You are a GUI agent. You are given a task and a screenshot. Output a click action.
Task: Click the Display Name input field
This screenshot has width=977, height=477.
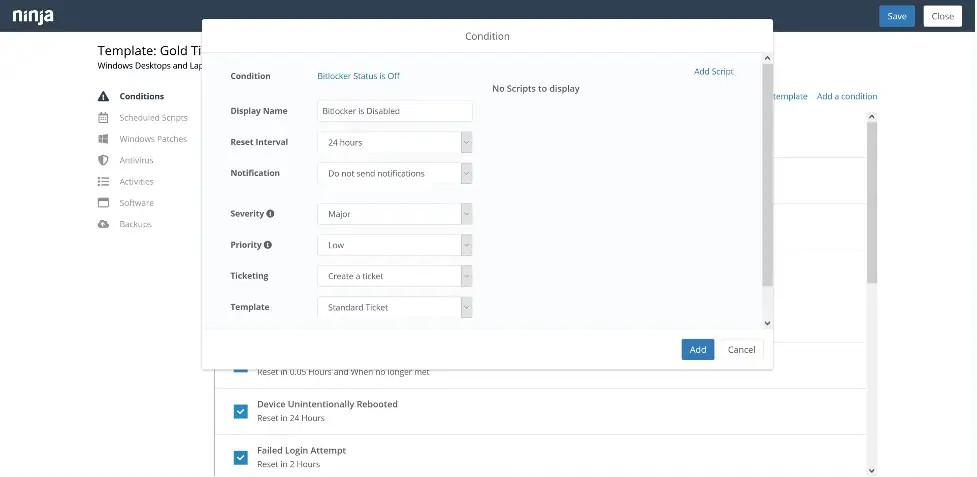point(394,111)
